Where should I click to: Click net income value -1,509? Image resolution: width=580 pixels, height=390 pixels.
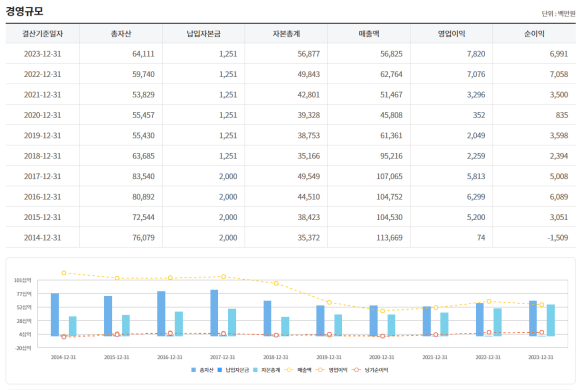tap(558, 238)
